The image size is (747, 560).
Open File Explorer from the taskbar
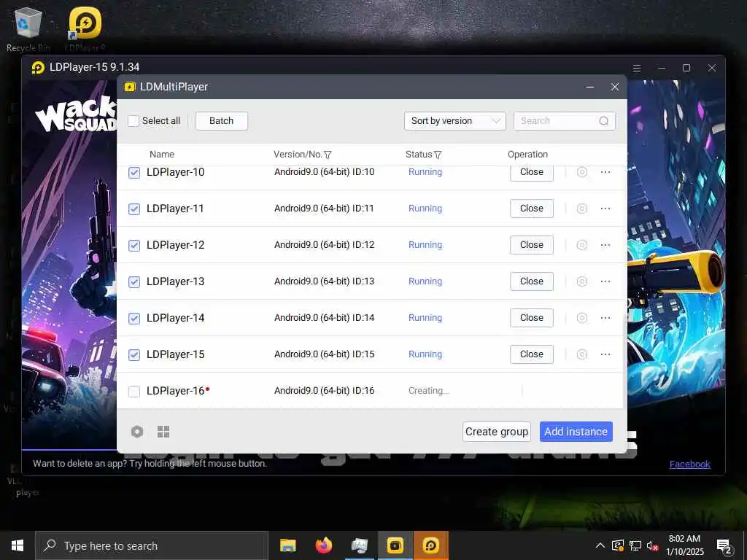tap(287, 545)
